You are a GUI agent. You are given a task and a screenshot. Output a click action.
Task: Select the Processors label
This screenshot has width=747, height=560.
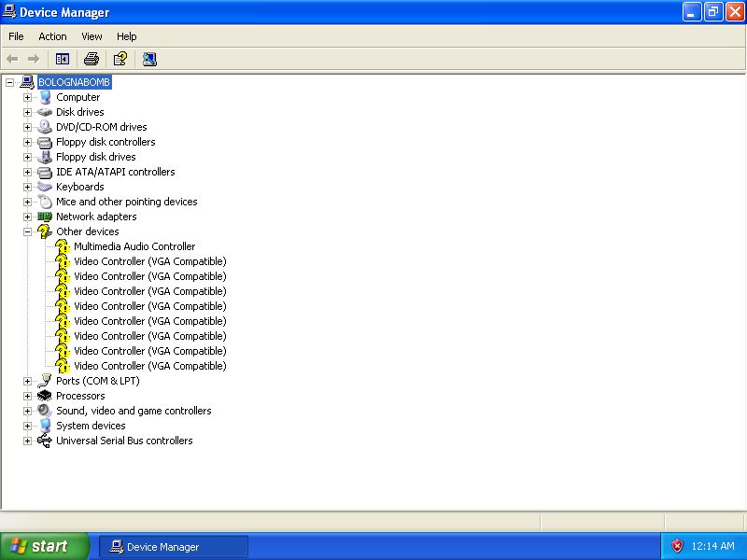[80, 396]
